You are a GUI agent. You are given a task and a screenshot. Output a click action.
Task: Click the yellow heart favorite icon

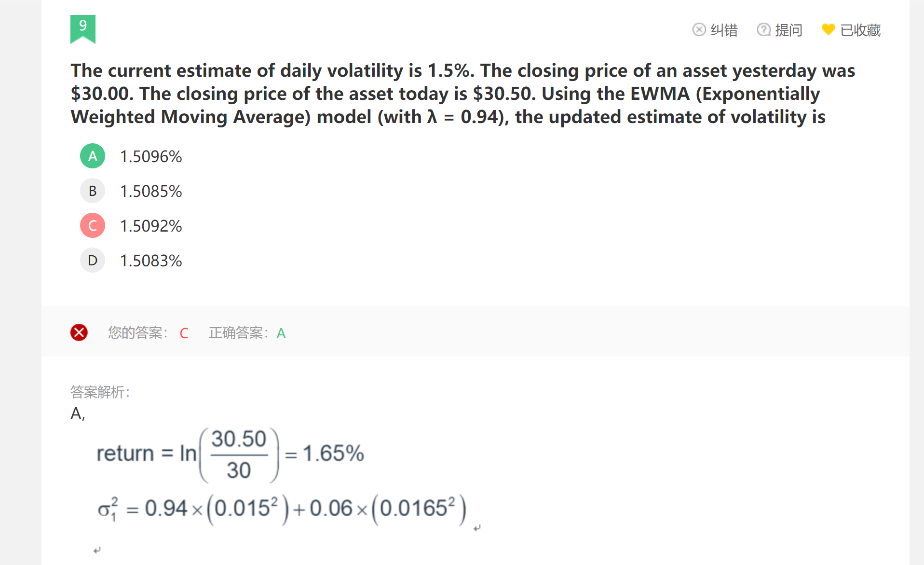coord(828,30)
